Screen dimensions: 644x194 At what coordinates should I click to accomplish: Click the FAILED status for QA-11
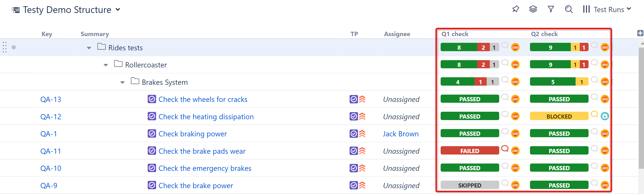[470, 151]
